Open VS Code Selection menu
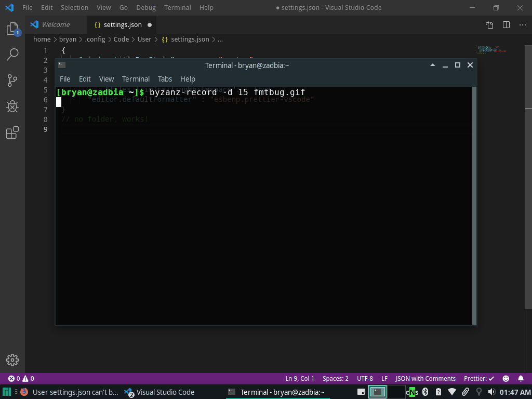Screen dimensions: 532x399 75,7
